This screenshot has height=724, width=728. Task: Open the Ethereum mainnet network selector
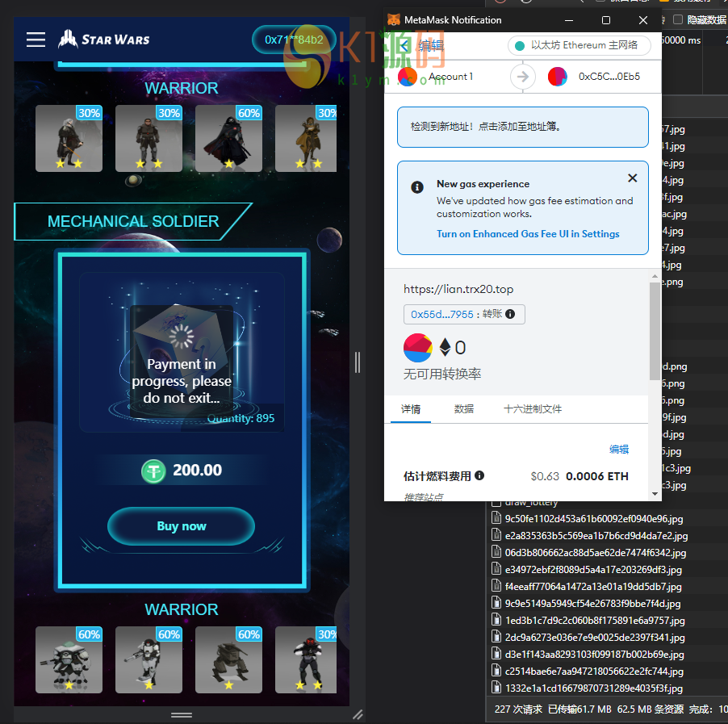pos(579,45)
